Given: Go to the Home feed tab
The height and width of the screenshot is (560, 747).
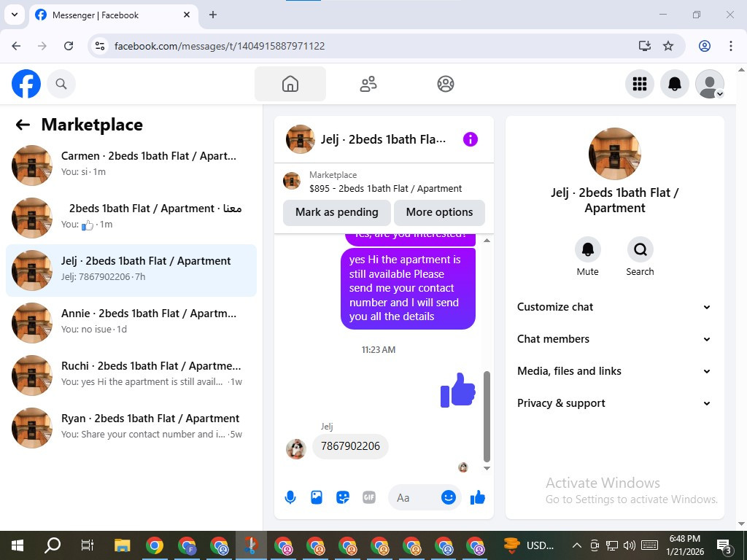Looking at the screenshot, I should point(290,84).
